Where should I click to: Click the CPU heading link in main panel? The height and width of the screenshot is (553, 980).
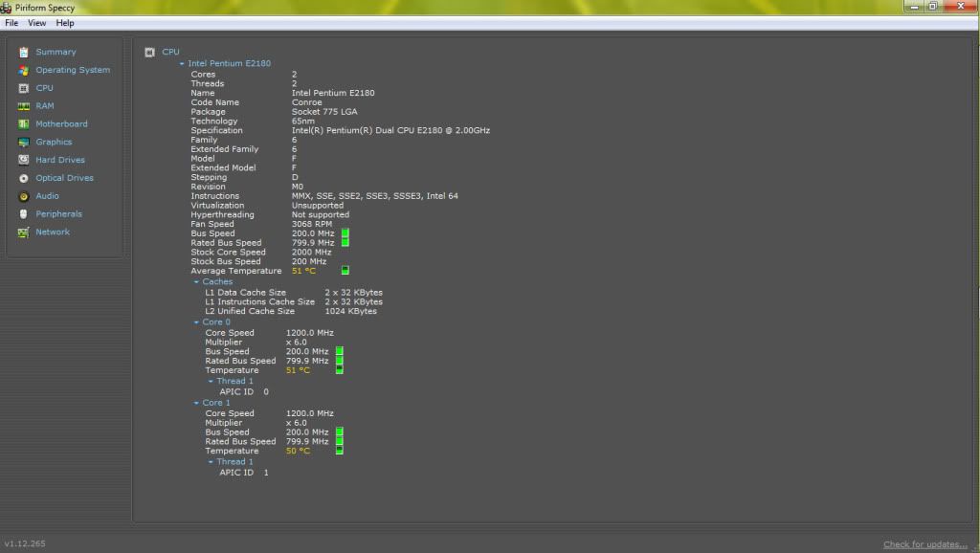(x=170, y=52)
